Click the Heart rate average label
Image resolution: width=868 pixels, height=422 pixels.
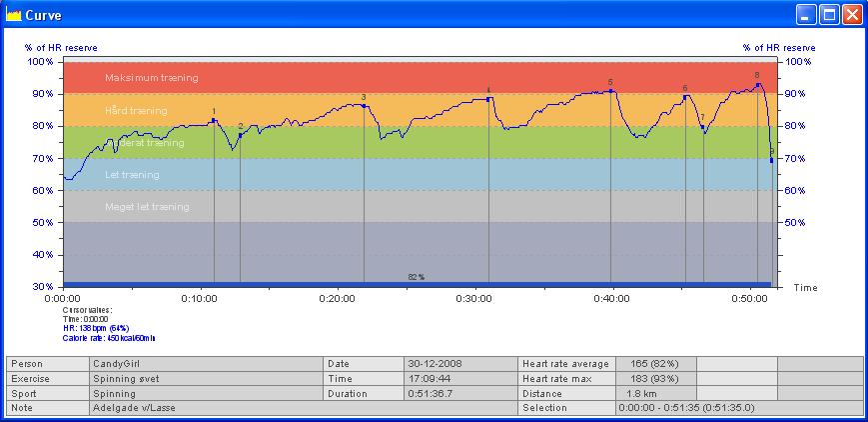(567, 364)
